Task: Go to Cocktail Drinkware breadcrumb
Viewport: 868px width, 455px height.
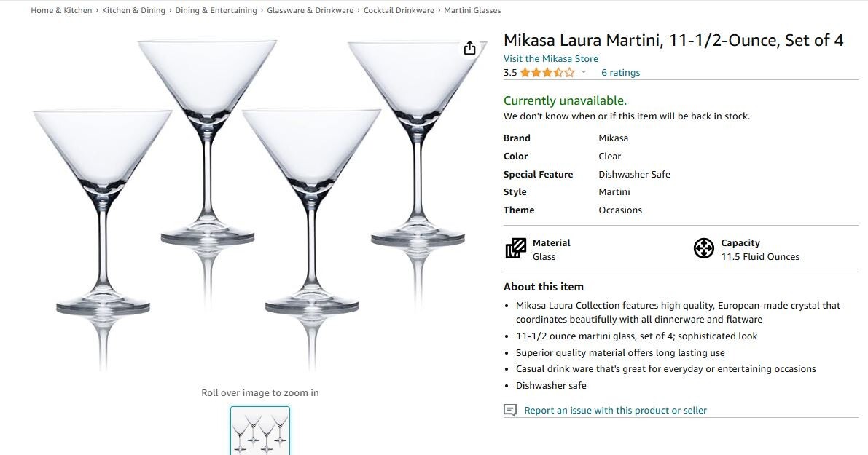Action: point(399,10)
